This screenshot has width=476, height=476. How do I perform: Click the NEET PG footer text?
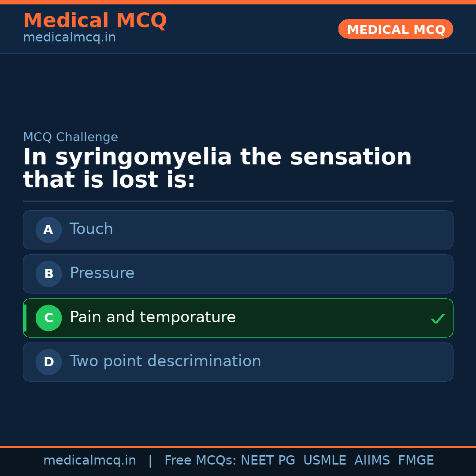click(268, 461)
